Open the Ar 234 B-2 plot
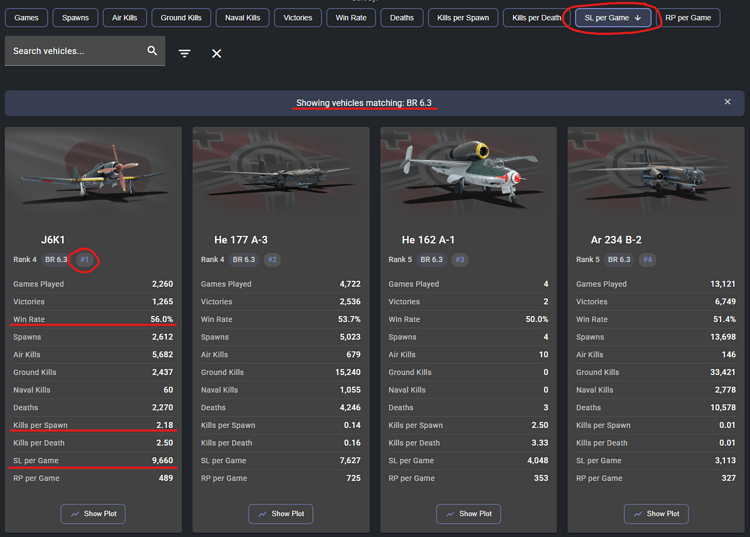Image resolution: width=750 pixels, height=537 pixels. [x=656, y=513]
